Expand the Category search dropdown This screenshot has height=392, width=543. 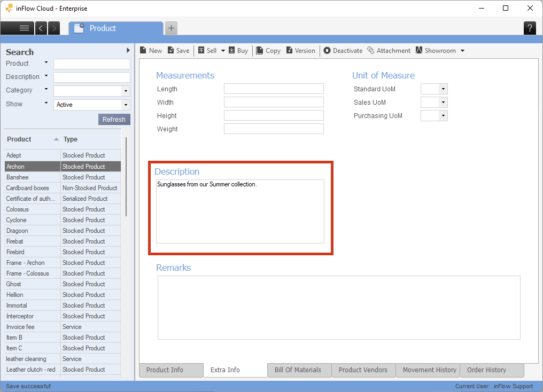coord(125,91)
